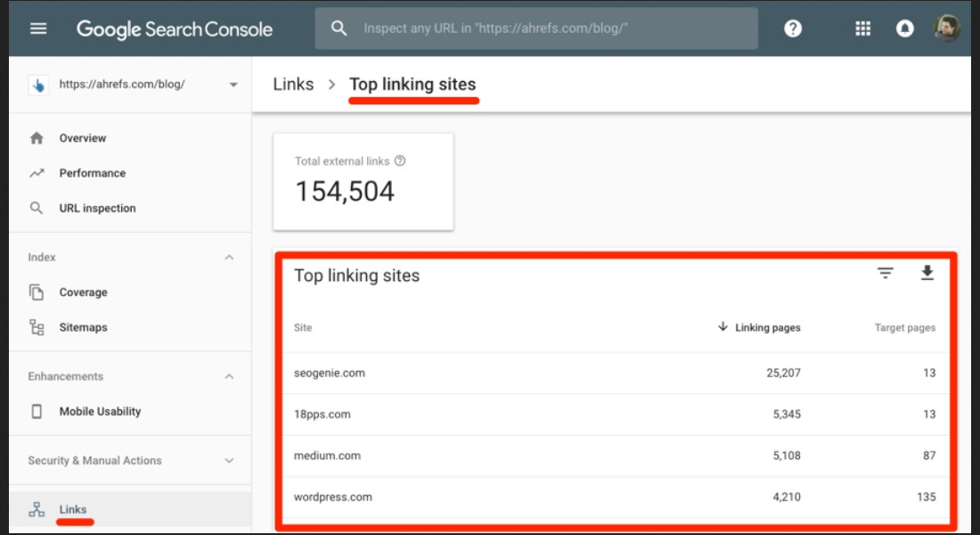The height and width of the screenshot is (535, 980).
Task: Click the Google Search Console logo
Action: (175, 29)
